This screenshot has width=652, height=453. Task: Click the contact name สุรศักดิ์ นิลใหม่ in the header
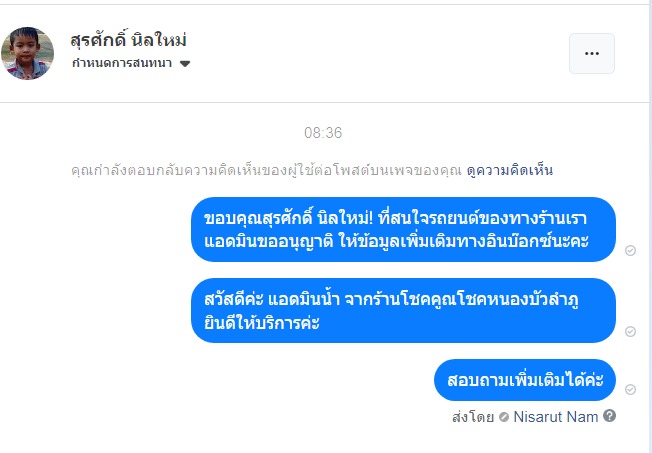point(129,40)
